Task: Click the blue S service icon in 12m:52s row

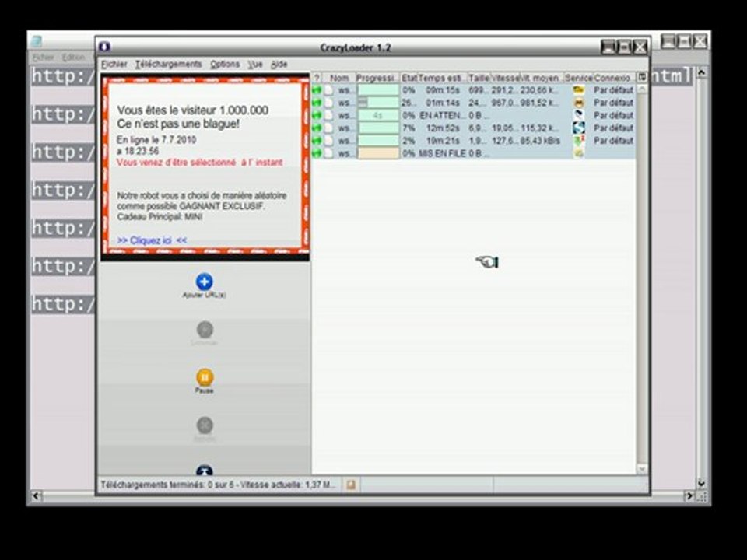Action: (578, 128)
